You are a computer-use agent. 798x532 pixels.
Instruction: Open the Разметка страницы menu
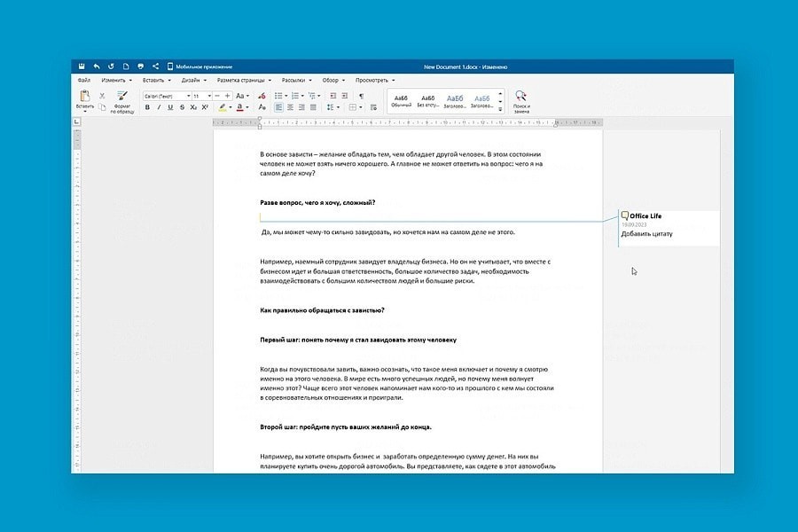(x=244, y=80)
